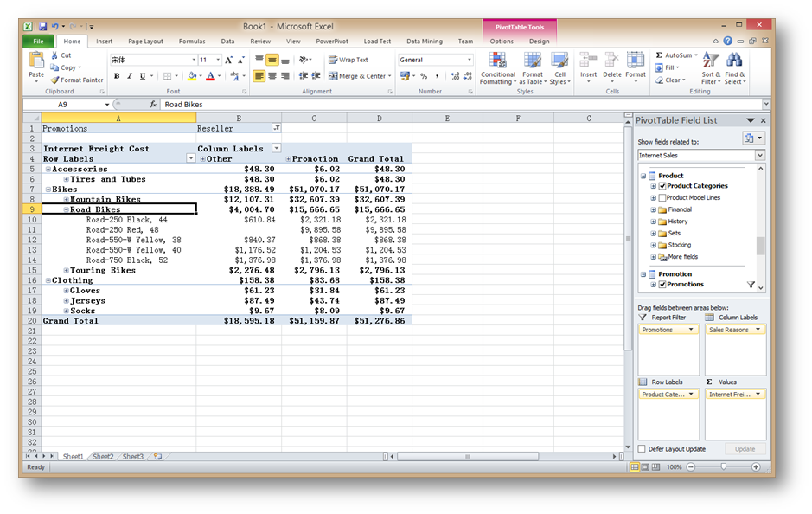The width and height of the screenshot is (812, 514).
Task: Open PivotTable Options tab
Action: point(502,41)
